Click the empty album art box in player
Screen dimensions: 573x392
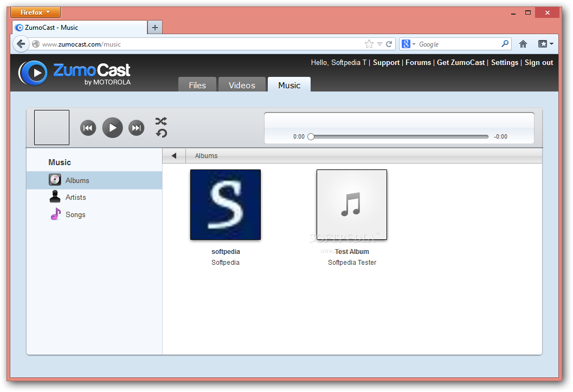51,127
